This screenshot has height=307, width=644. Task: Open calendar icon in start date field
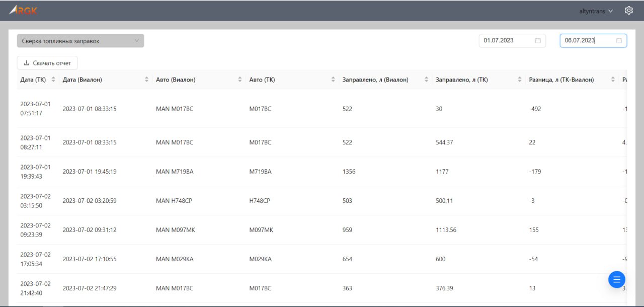[538, 40]
